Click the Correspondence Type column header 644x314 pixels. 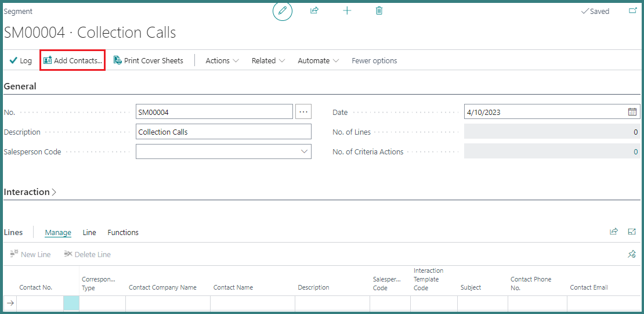click(99, 284)
